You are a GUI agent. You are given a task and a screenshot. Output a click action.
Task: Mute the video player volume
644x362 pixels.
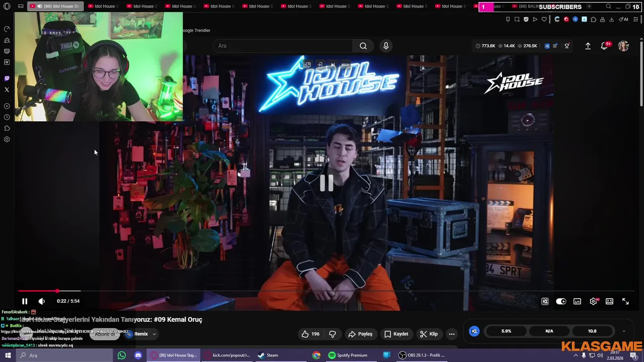pos(41,301)
